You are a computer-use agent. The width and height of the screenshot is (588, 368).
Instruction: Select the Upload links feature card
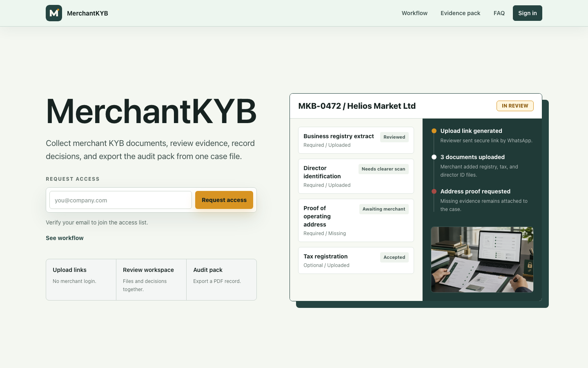81,280
